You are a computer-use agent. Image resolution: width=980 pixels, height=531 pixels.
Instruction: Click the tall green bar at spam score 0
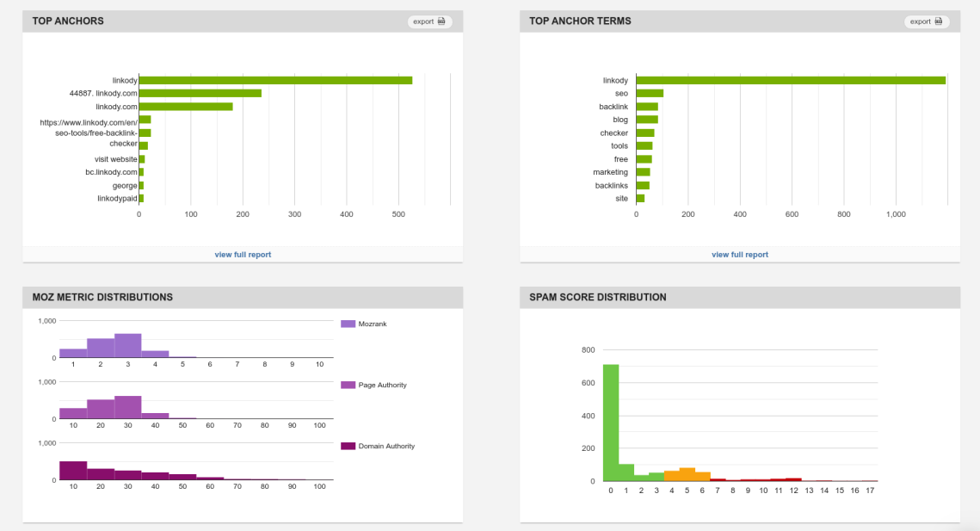tap(611, 422)
